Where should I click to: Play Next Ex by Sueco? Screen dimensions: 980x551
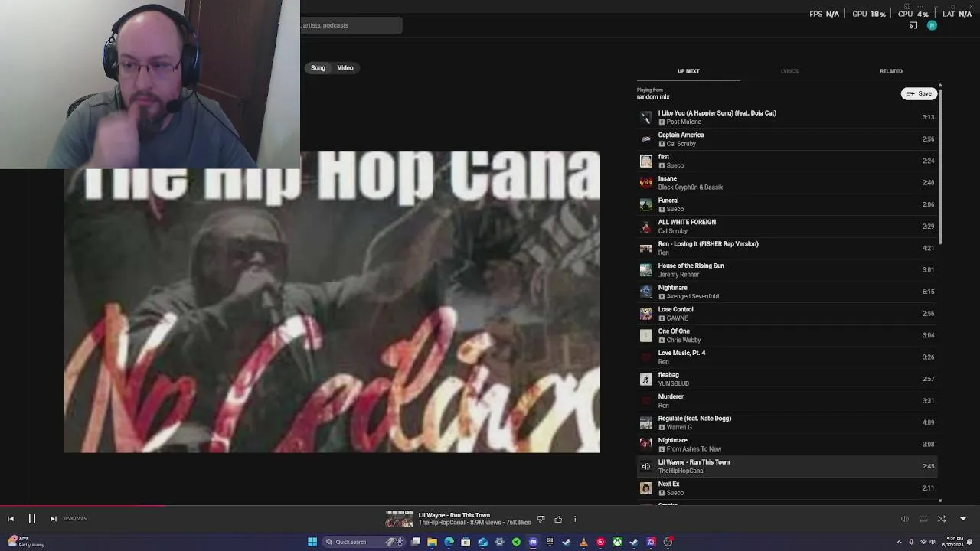[786, 488]
